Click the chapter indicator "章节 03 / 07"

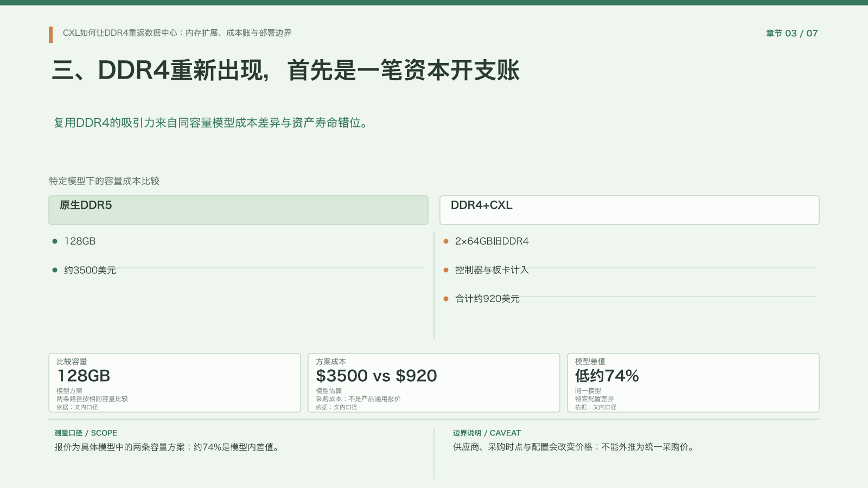(792, 34)
